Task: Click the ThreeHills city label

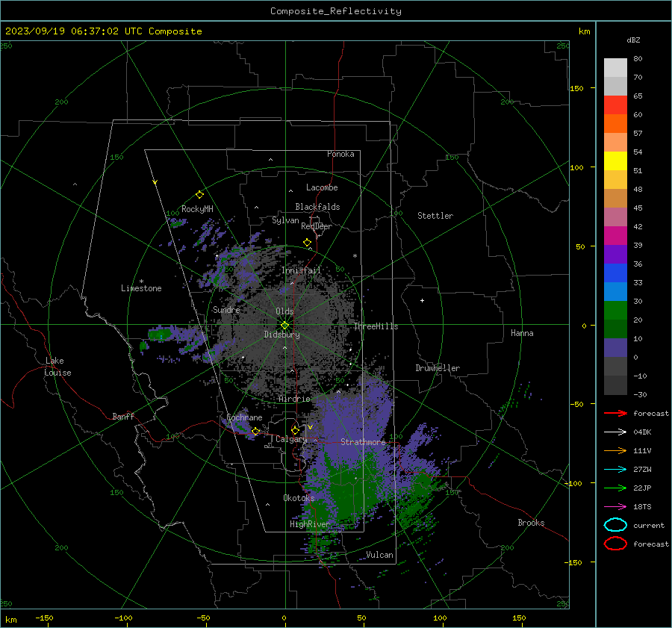Action: (376, 326)
